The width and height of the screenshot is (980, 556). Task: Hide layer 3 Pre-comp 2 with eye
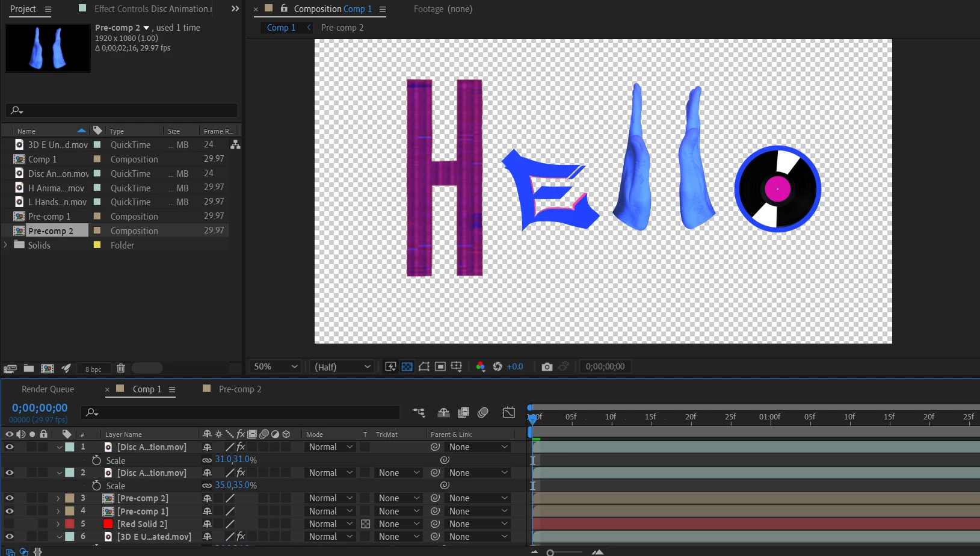pyautogui.click(x=9, y=498)
